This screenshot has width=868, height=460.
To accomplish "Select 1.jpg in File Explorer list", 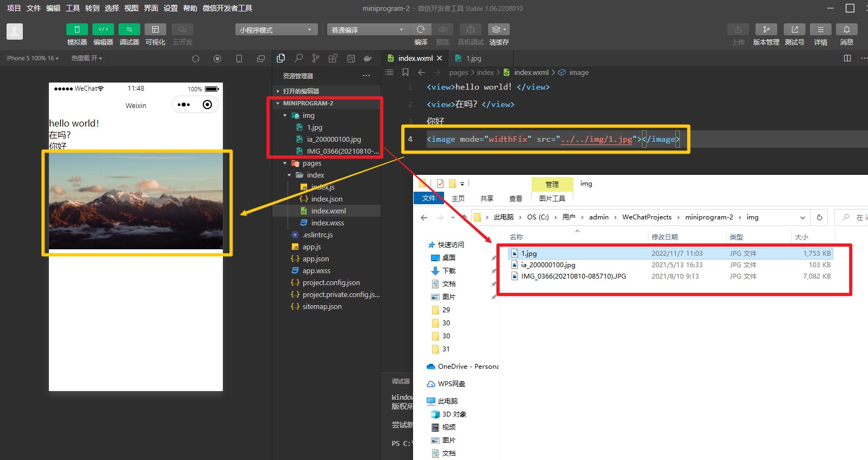I will pos(670,253).
